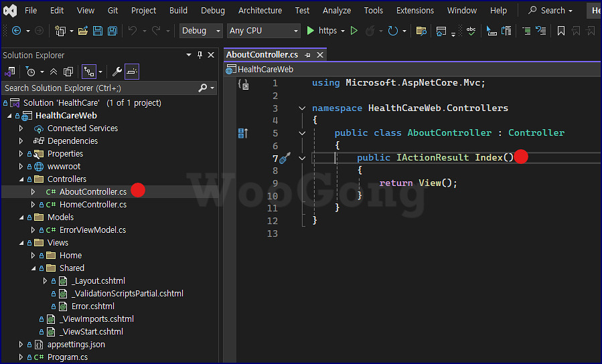Pin the AboutController.cs tab
602x364 pixels.
coord(307,56)
